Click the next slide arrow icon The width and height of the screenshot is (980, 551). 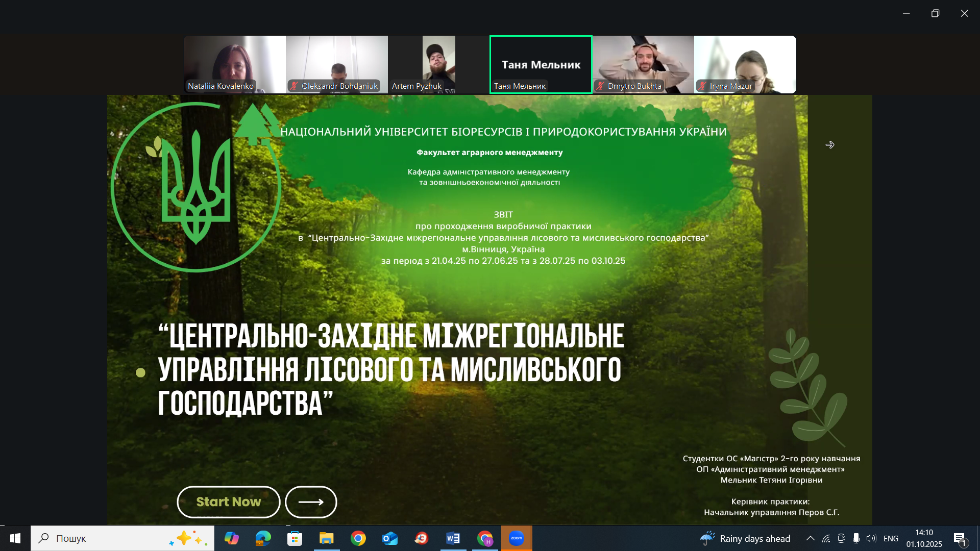click(830, 145)
